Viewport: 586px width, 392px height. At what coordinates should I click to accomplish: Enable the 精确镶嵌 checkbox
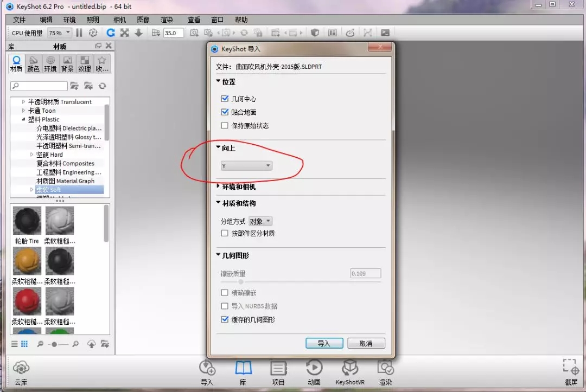225,293
